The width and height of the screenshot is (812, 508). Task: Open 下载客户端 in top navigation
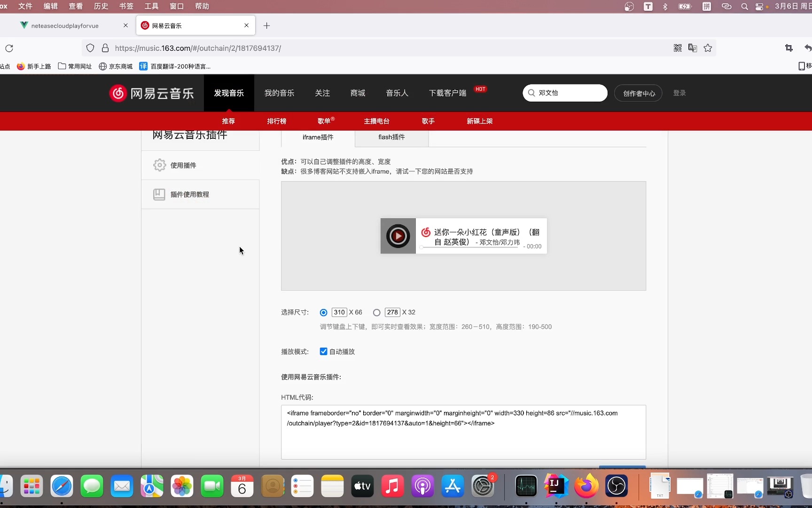click(447, 93)
